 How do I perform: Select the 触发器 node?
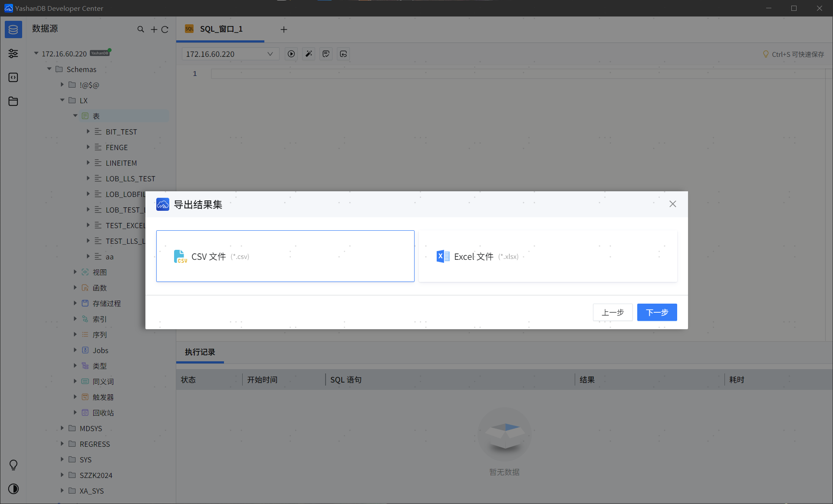click(x=103, y=397)
